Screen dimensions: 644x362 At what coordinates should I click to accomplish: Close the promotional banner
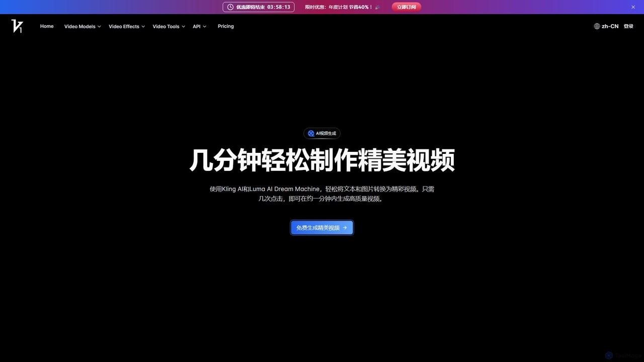click(633, 7)
